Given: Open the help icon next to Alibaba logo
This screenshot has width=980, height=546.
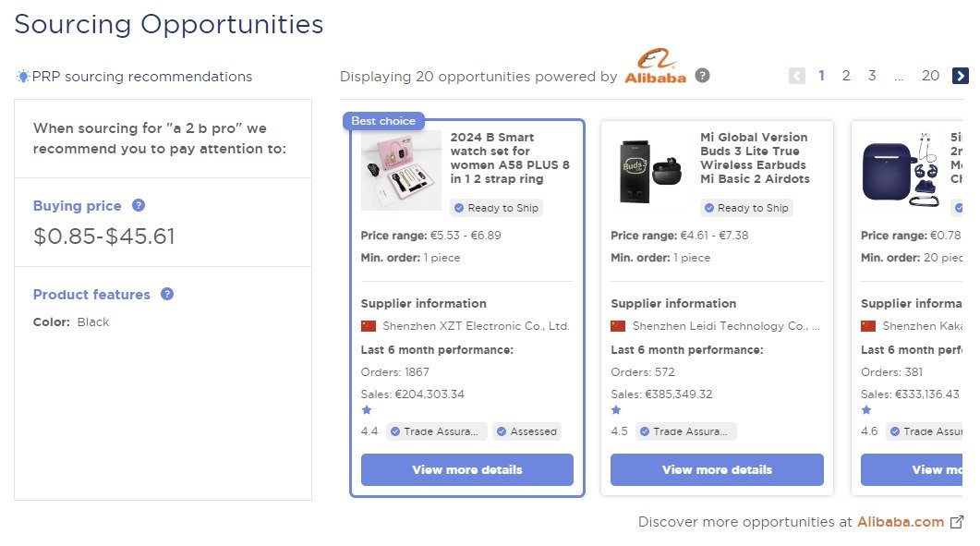Looking at the screenshot, I should [x=703, y=76].
